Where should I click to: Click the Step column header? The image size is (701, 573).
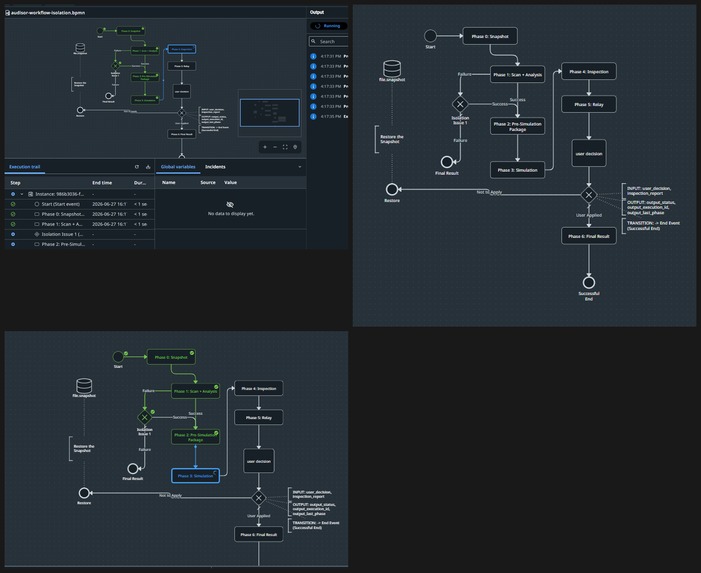[x=15, y=183]
